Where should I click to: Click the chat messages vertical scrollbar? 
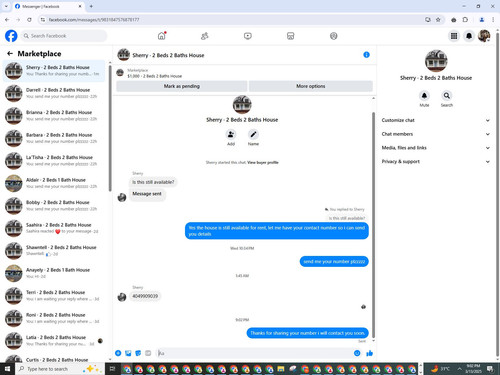(x=373, y=225)
